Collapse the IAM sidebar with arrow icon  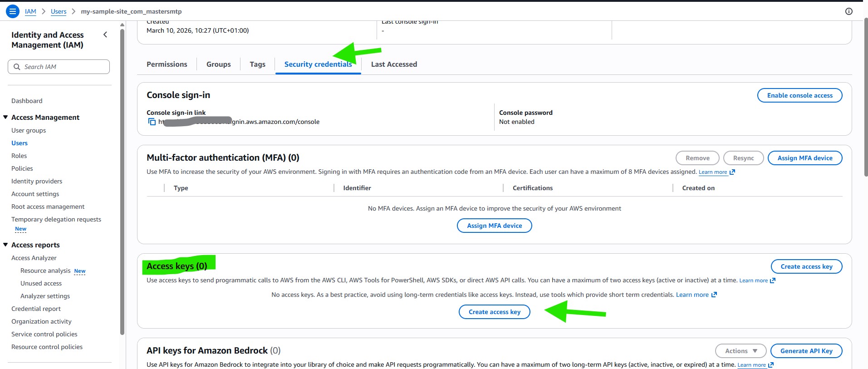click(x=105, y=34)
